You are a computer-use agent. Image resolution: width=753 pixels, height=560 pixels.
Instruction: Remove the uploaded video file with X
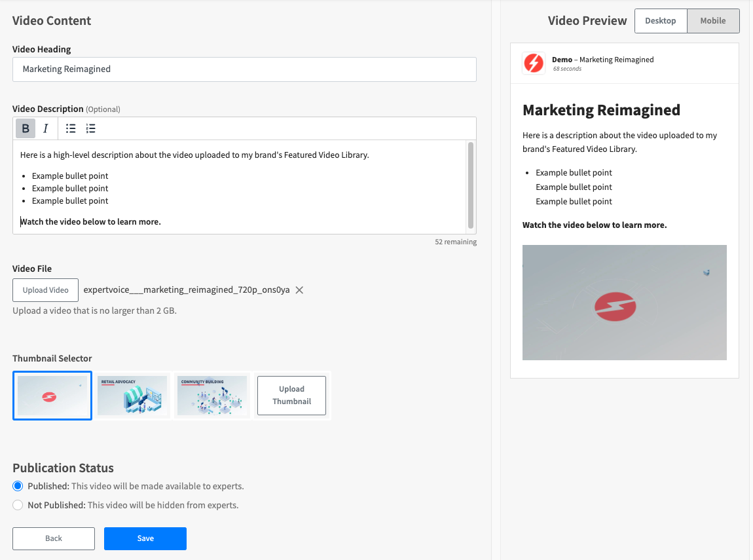[x=299, y=290]
